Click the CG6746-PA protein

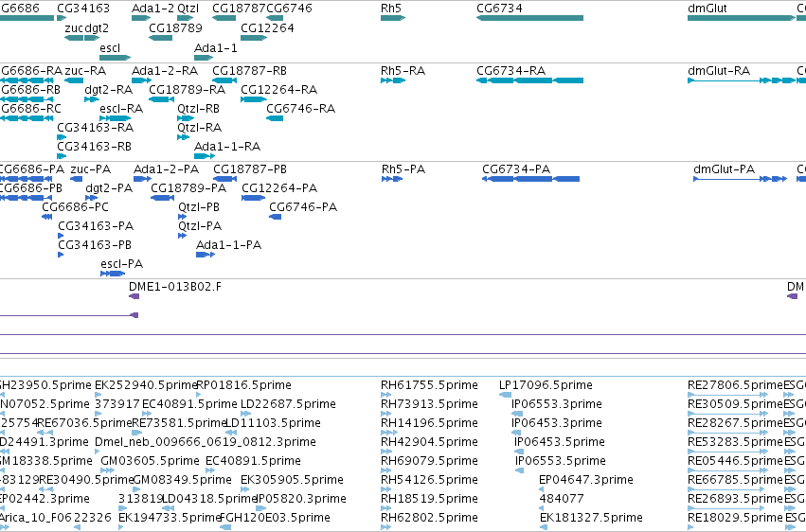click(275, 217)
